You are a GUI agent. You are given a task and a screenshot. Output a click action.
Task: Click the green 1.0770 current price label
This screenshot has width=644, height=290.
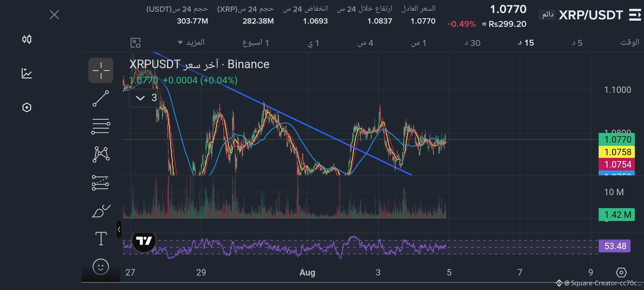click(x=617, y=139)
